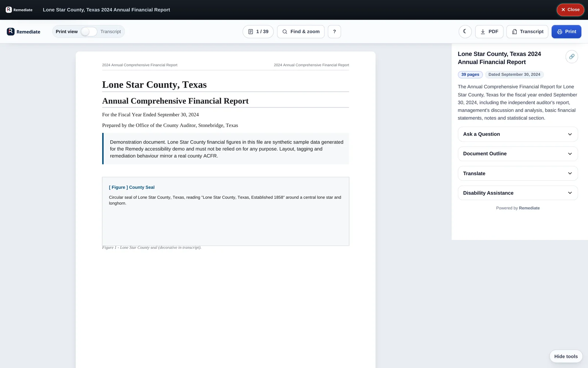Click the Fiscal Year Ended September 30 line

click(x=150, y=115)
